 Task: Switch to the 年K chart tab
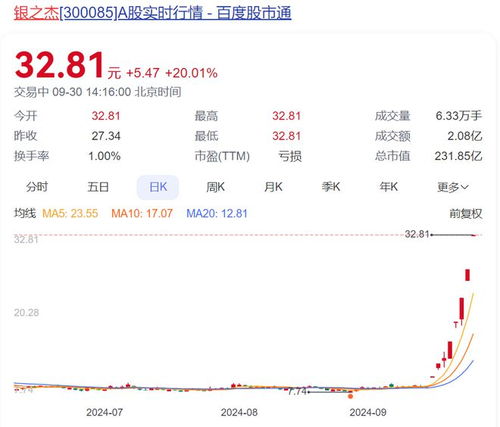(389, 187)
